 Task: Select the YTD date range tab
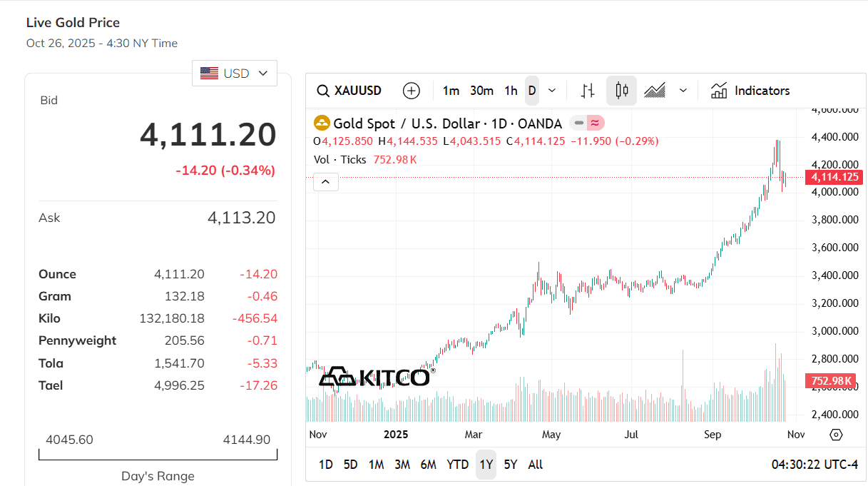457,465
